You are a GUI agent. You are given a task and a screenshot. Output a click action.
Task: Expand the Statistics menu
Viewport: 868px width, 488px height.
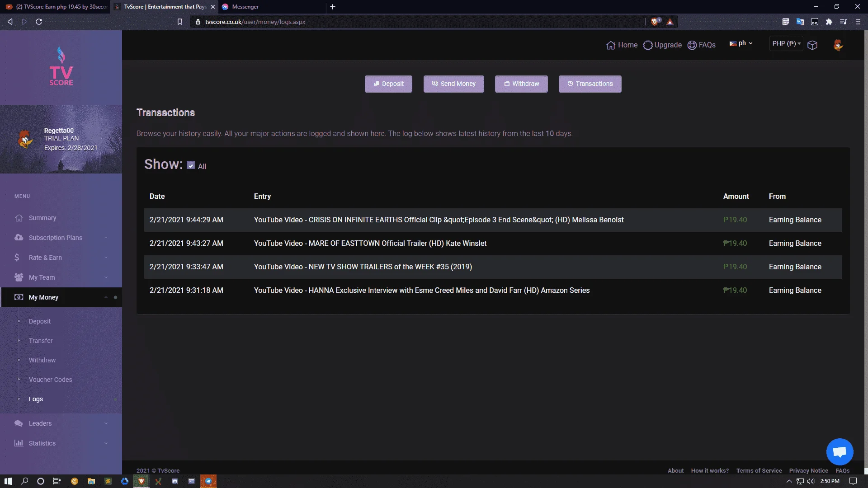click(61, 443)
